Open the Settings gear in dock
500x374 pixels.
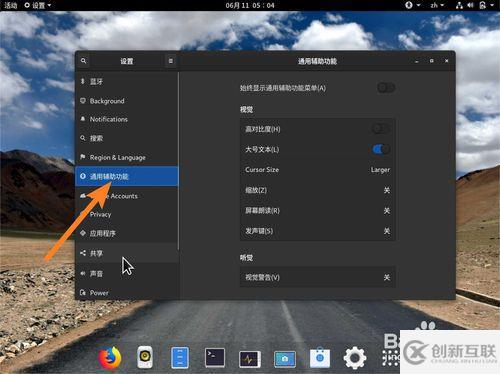pyautogui.click(x=355, y=358)
